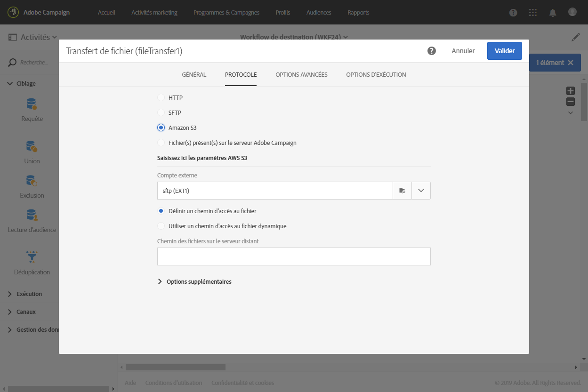Image resolution: width=588 pixels, height=392 pixels.
Task: Select the Déduplication activity icon
Action: tap(32, 257)
